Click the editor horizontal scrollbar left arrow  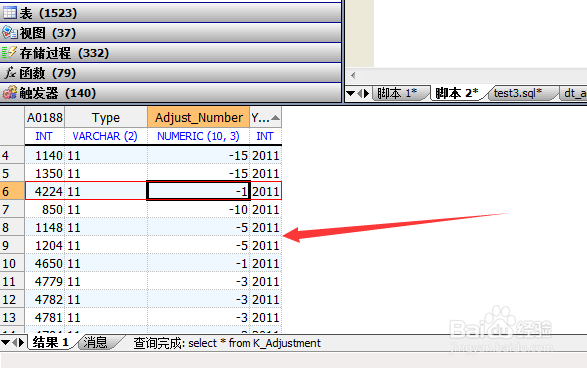(353, 75)
